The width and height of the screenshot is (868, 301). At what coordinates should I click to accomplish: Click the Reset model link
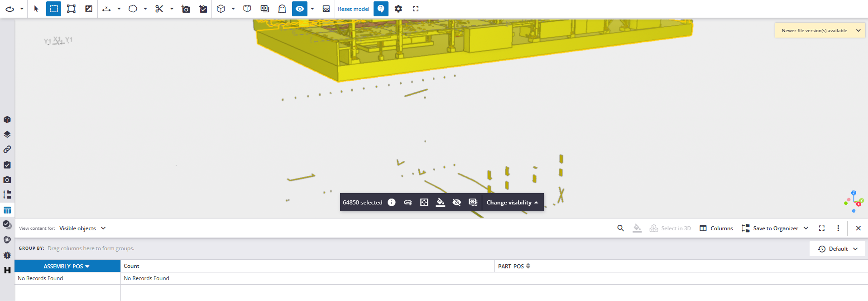pyautogui.click(x=354, y=9)
